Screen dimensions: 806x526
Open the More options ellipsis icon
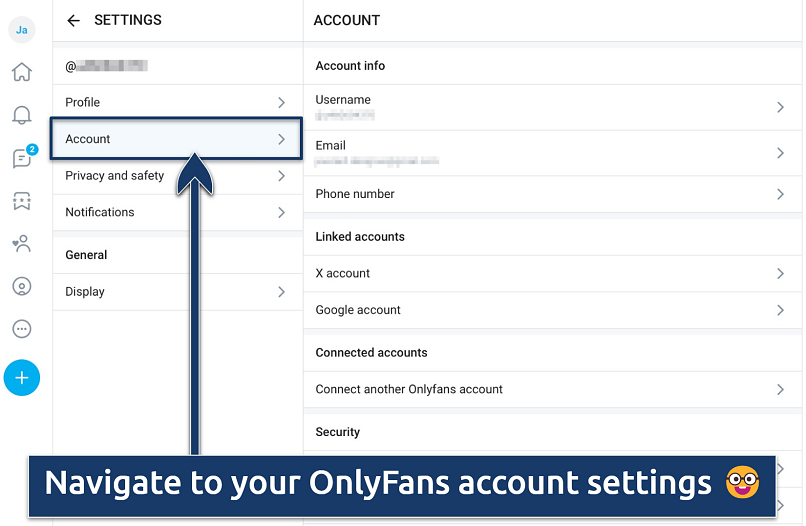click(21, 328)
